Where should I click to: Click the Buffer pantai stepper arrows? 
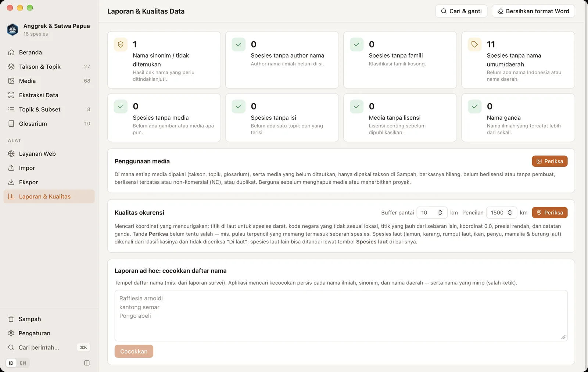click(x=440, y=213)
